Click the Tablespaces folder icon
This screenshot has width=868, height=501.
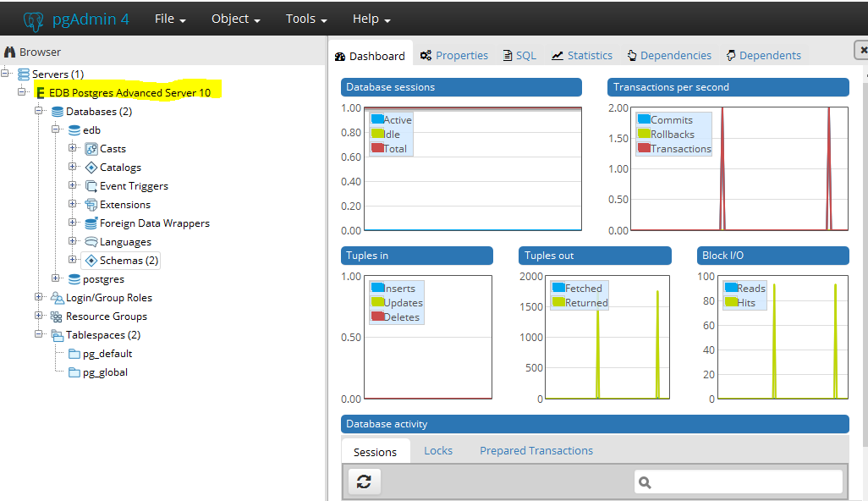pos(57,335)
